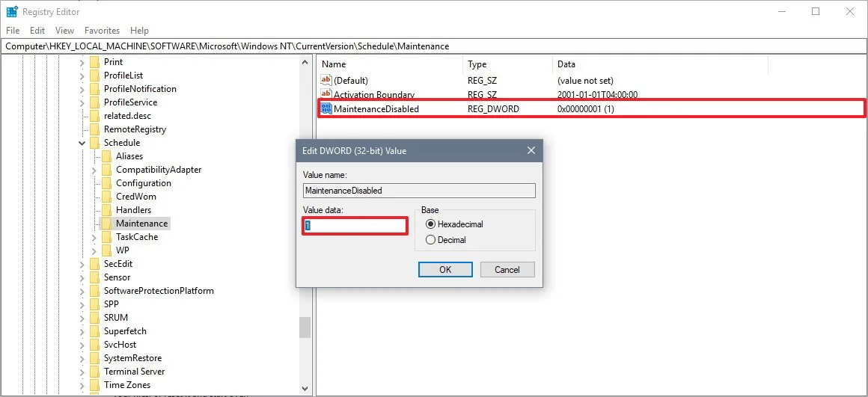Image resolution: width=868 pixels, height=397 pixels.
Task: Select the Sensor folder icon
Action: pos(94,277)
